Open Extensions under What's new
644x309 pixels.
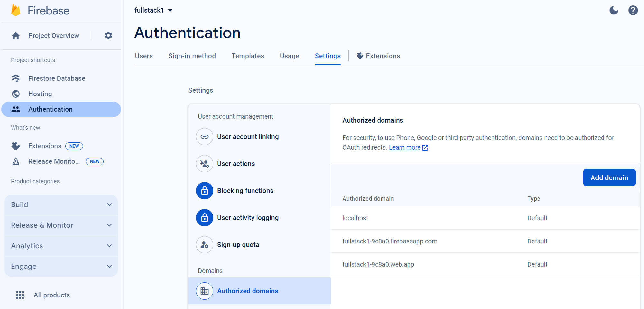coord(44,146)
